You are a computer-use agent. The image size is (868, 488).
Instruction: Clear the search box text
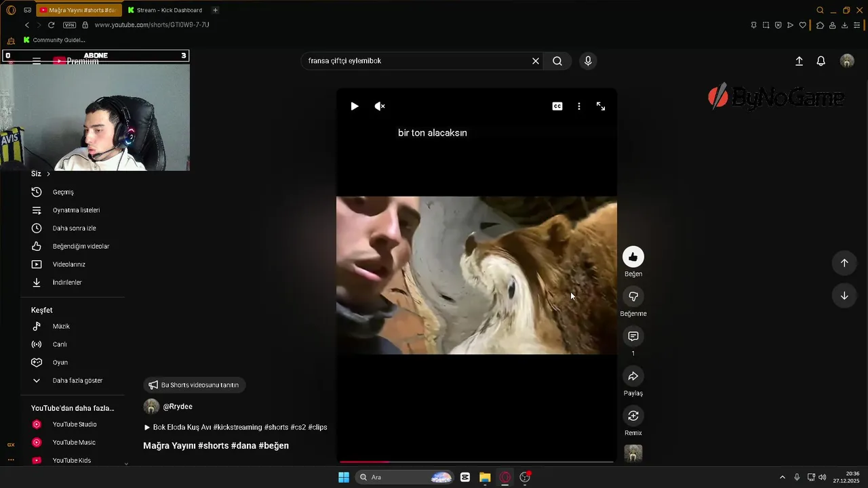pyautogui.click(x=536, y=61)
